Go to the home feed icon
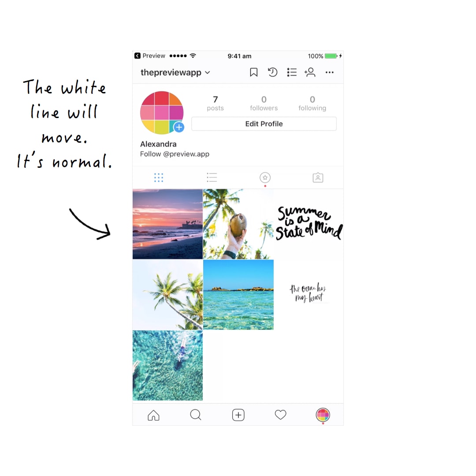Viewport: 476px width, 476px height. 153,415
